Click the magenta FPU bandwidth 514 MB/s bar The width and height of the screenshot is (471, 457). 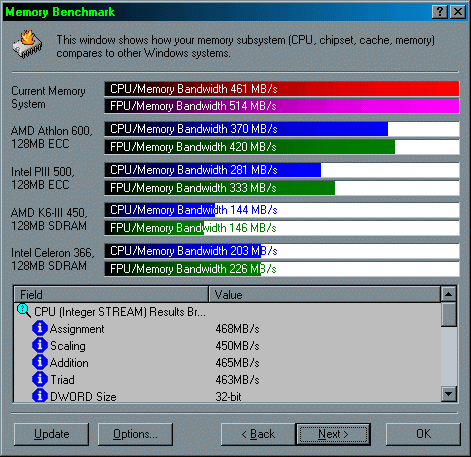point(282,106)
